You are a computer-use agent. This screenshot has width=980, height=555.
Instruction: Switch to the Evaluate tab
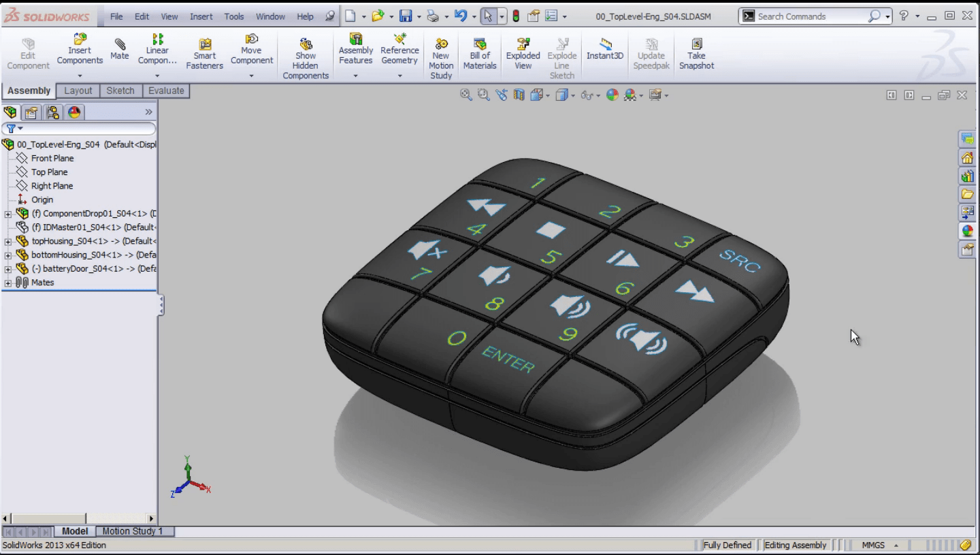point(166,91)
